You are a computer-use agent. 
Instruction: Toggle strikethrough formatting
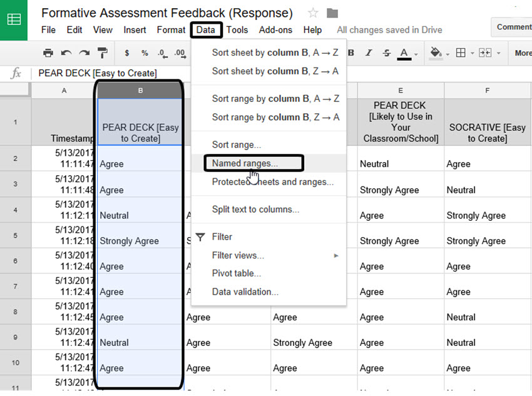pos(386,53)
